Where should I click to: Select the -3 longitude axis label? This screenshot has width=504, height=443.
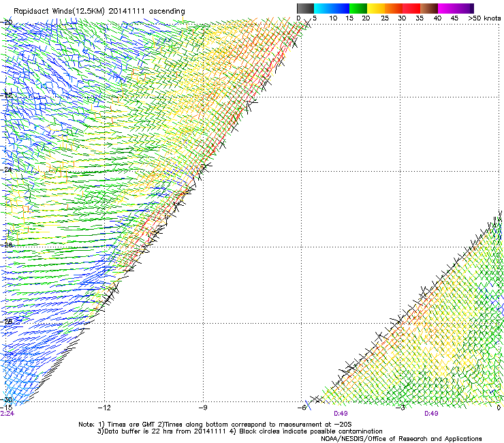pyautogui.click(x=400, y=408)
